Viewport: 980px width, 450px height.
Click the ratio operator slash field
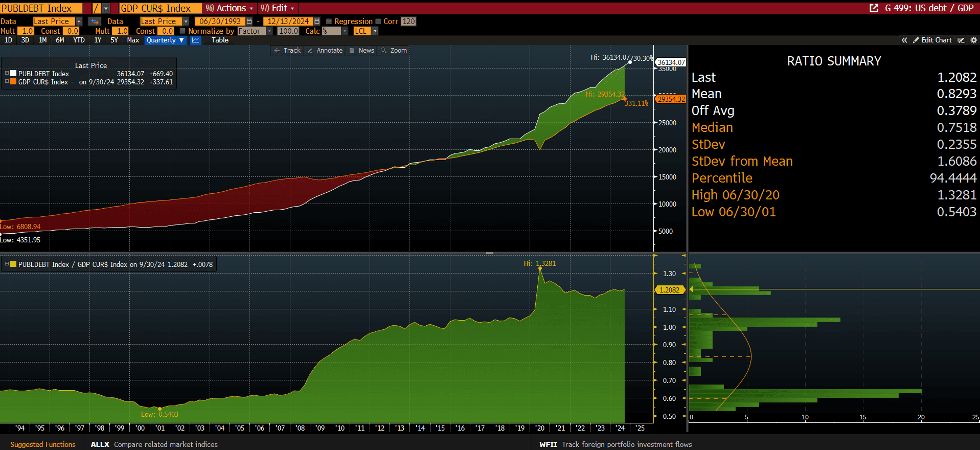point(97,8)
